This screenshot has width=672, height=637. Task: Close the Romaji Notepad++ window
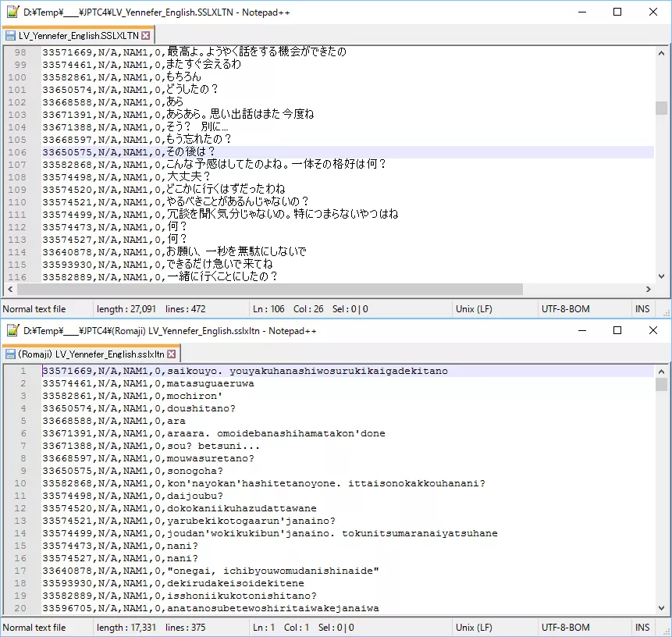[x=653, y=330]
